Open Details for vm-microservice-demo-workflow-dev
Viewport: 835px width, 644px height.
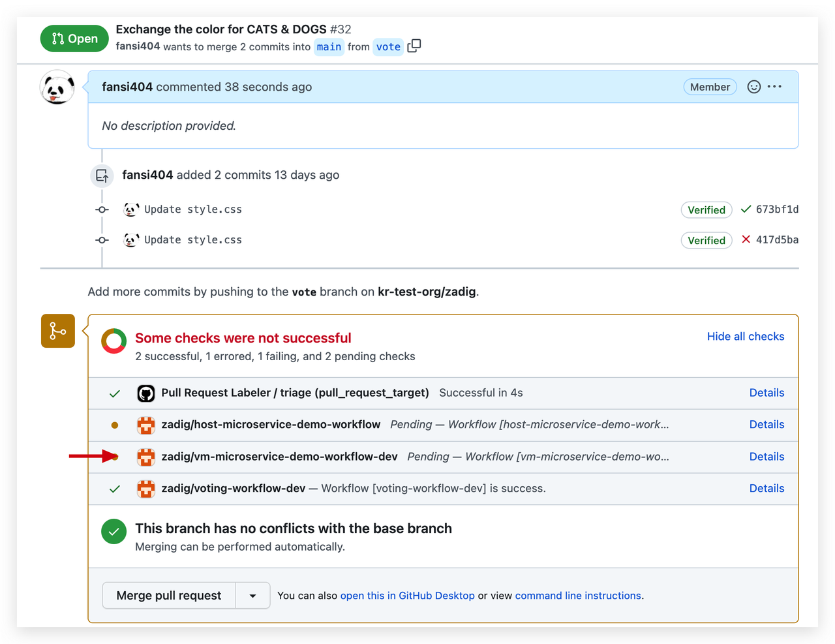(767, 457)
